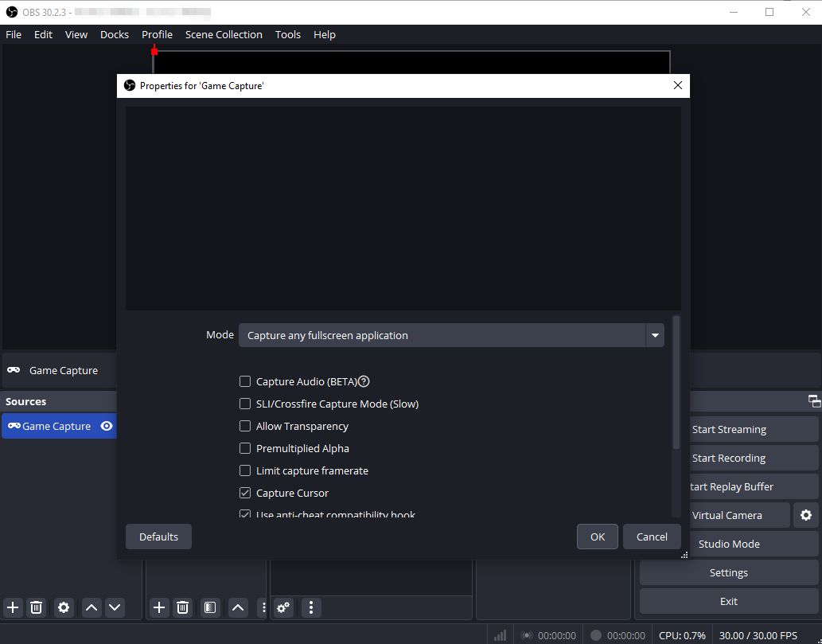This screenshot has height=644, width=822.
Task: Open the pop-out dock icon above Start Streaming
Action: 813,401
